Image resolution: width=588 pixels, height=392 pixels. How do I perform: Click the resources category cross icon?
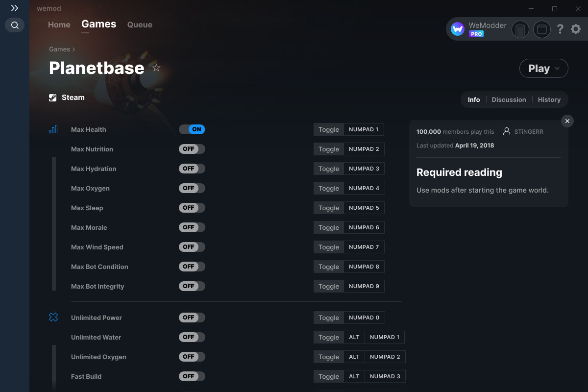[x=53, y=318]
